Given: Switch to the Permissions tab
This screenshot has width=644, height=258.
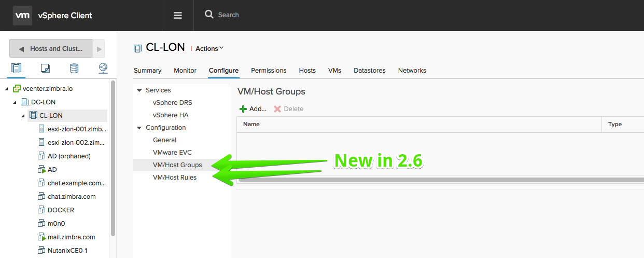Looking at the screenshot, I should [269, 71].
